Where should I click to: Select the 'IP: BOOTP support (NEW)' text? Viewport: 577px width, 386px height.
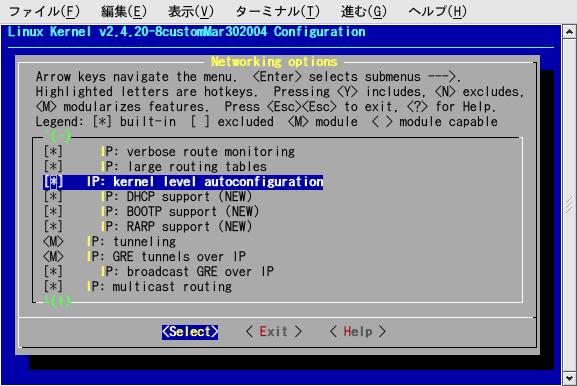point(180,212)
